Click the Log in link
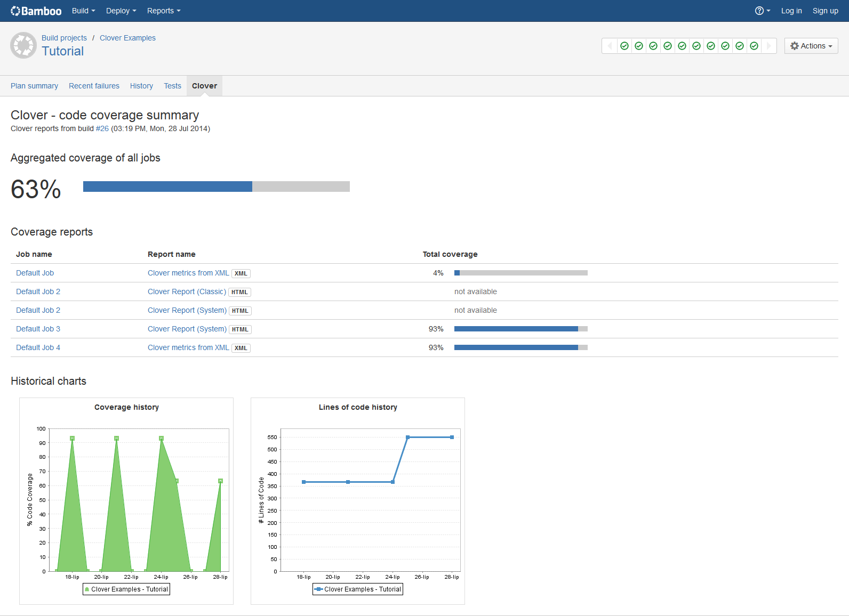 pos(791,11)
